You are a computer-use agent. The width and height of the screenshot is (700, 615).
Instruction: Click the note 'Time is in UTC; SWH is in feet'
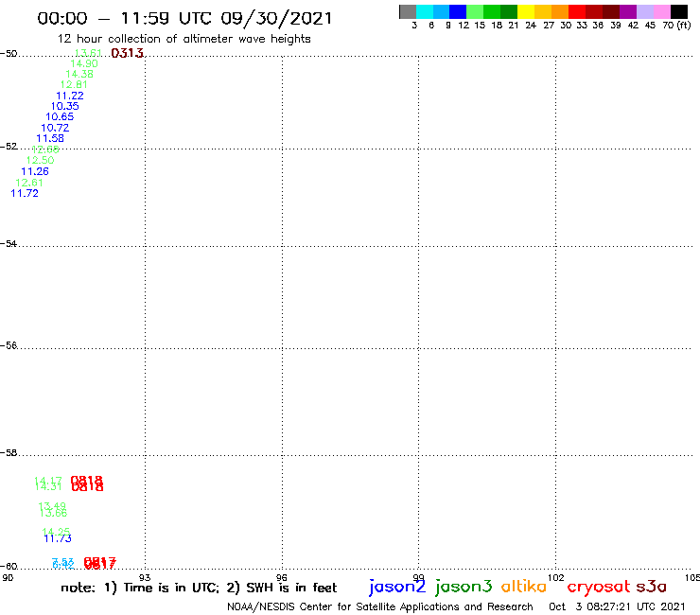(199, 588)
